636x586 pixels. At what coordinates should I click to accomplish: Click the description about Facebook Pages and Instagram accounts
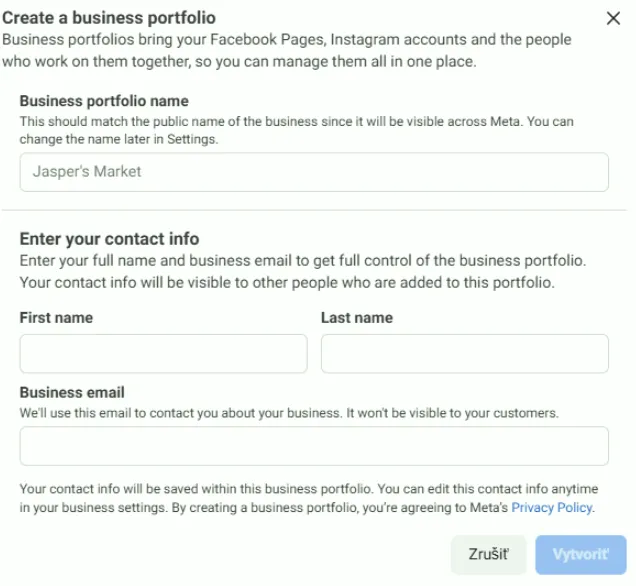pos(286,50)
